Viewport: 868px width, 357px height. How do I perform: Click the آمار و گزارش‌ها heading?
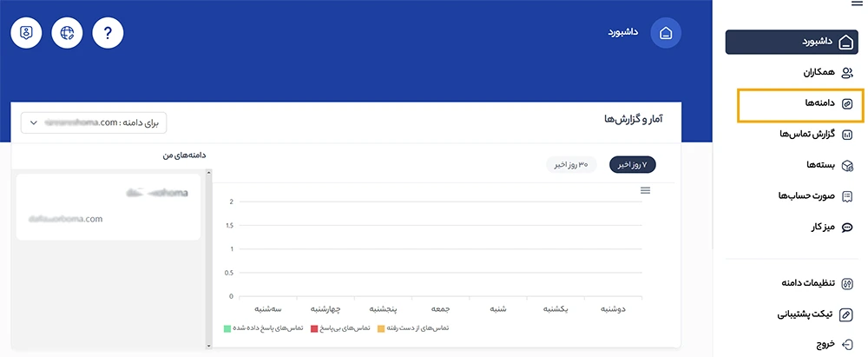[x=634, y=119]
